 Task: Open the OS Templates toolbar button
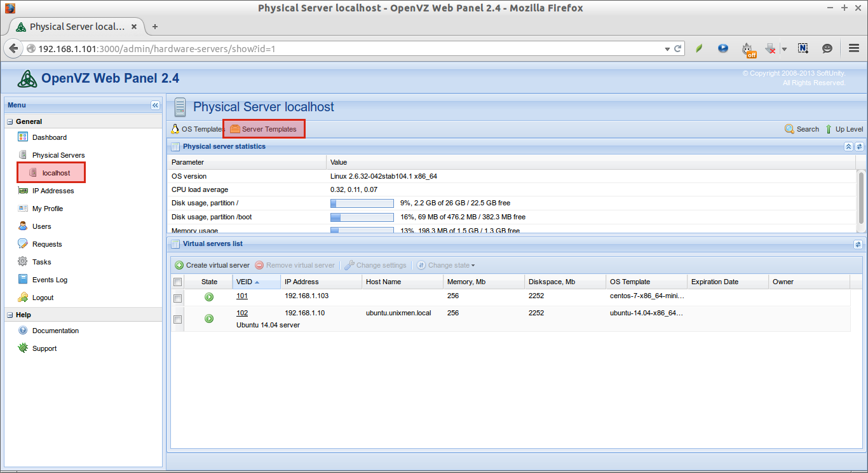tap(197, 129)
